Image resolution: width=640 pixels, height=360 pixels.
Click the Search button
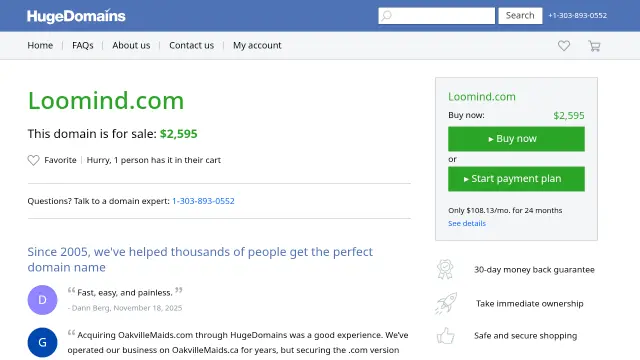pos(520,16)
